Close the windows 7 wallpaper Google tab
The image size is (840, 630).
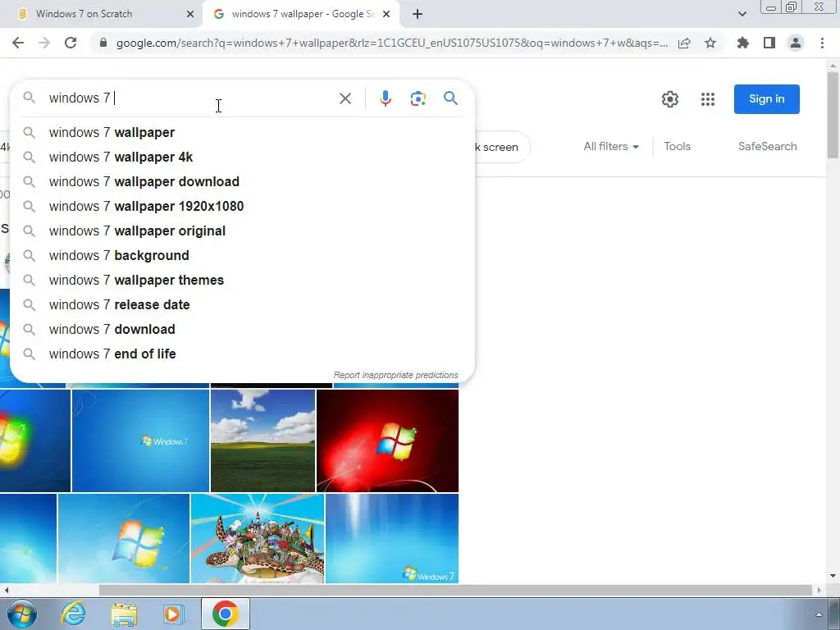tap(386, 14)
